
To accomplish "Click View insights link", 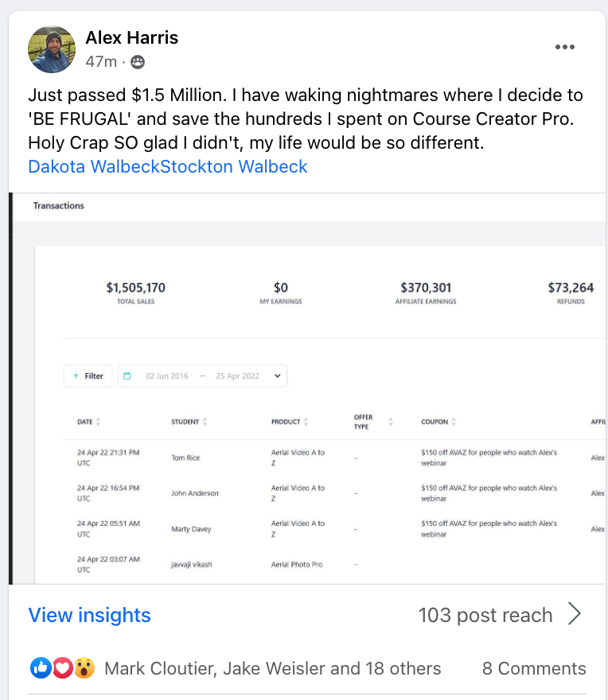I will click(89, 615).
